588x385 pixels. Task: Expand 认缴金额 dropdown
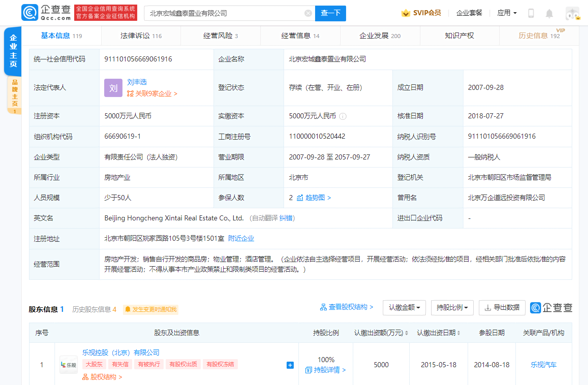point(404,308)
